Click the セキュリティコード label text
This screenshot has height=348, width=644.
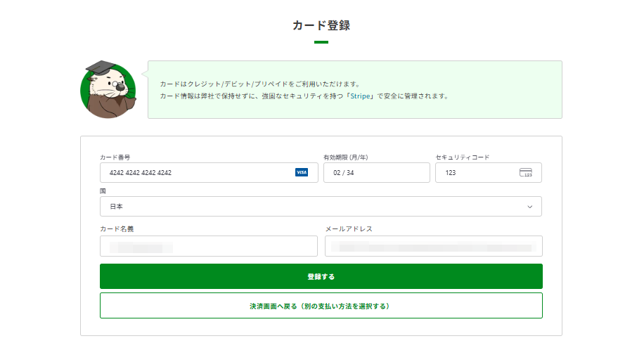tap(462, 157)
